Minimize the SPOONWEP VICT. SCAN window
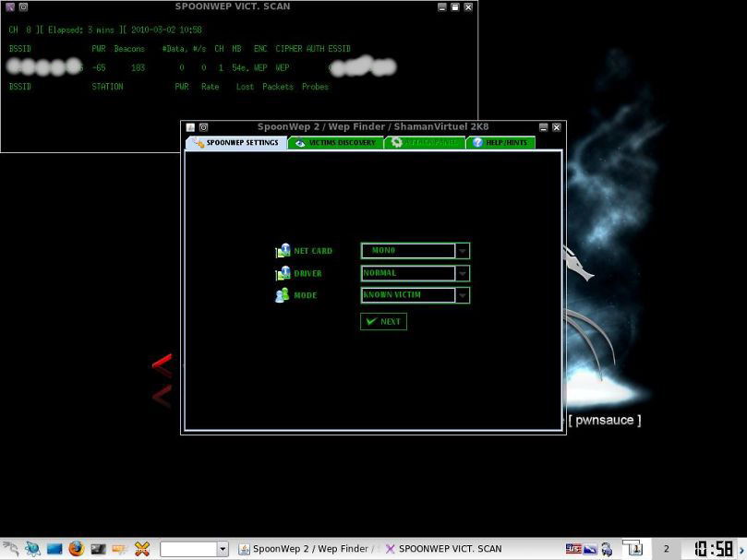Screen dimensions: 747x560 point(442,6)
